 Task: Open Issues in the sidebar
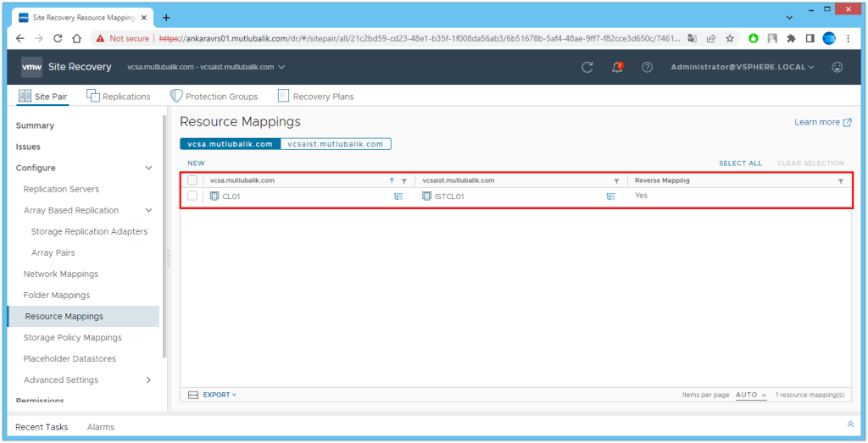tap(28, 147)
